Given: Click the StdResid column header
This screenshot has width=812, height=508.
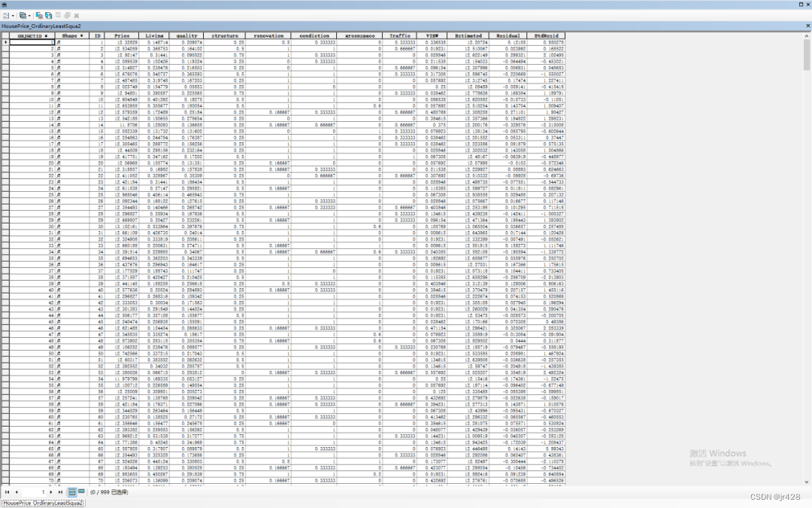Looking at the screenshot, I should pyautogui.click(x=546, y=36).
